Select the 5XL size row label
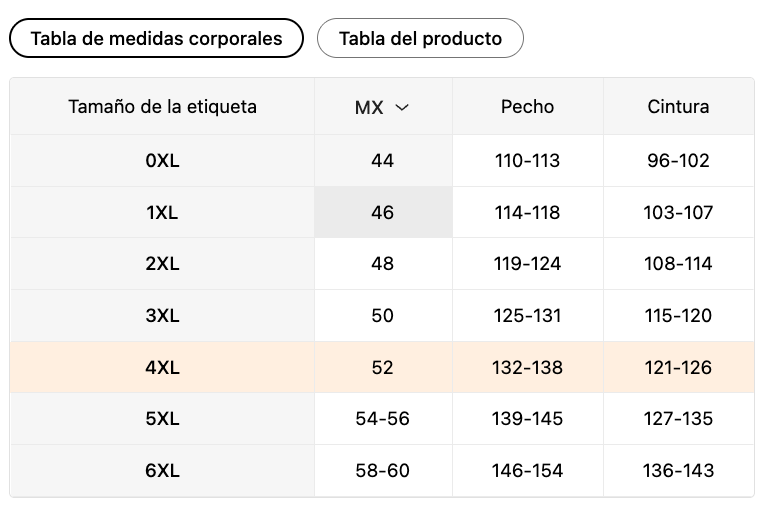Viewport: 778px width, 516px height. [162, 419]
